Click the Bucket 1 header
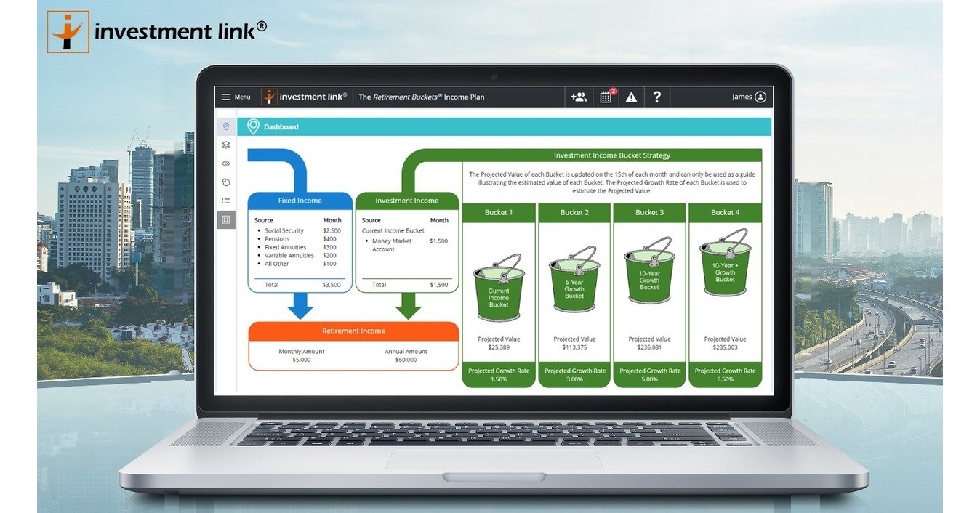The image size is (980, 513). click(x=499, y=212)
